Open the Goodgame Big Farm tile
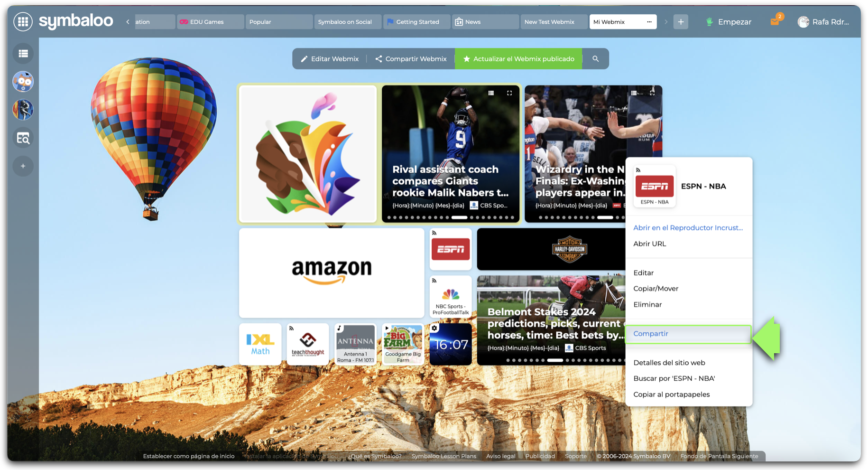Viewport: 868px width, 470px height. (x=403, y=344)
